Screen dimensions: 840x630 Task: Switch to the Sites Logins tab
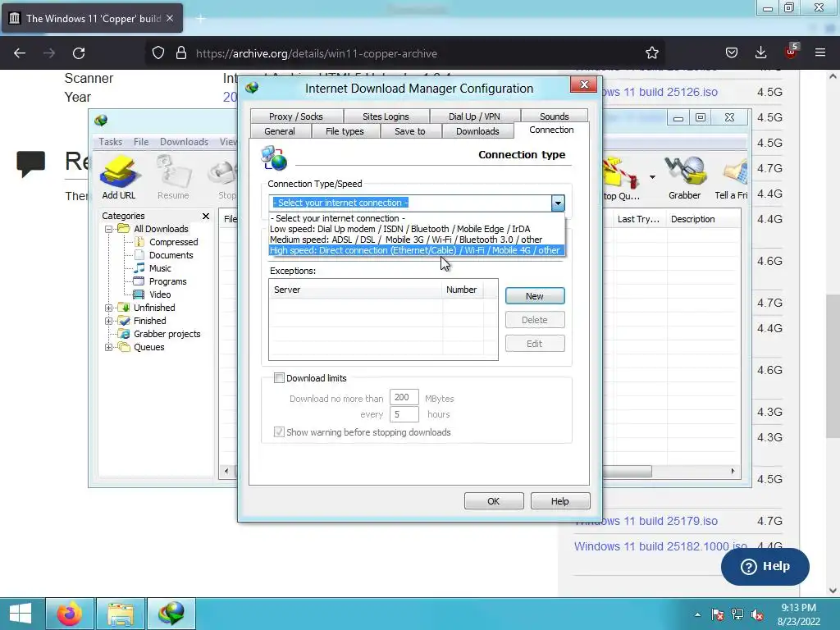coord(386,116)
